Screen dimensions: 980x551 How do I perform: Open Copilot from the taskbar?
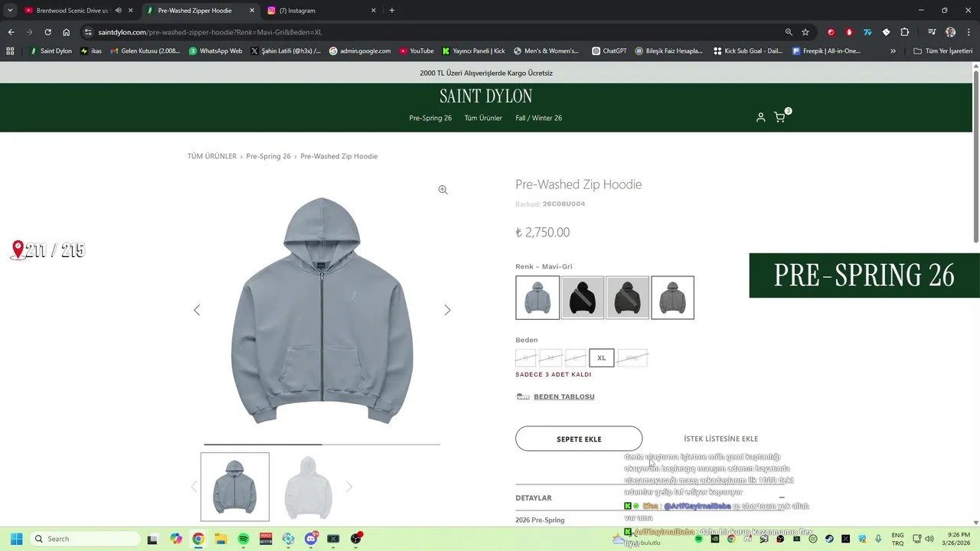[176, 539]
